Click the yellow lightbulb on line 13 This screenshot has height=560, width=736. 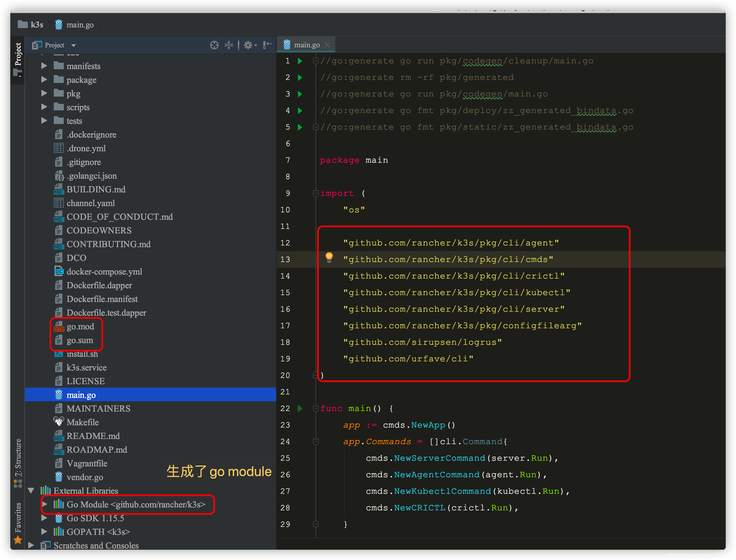[x=329, y=257]
